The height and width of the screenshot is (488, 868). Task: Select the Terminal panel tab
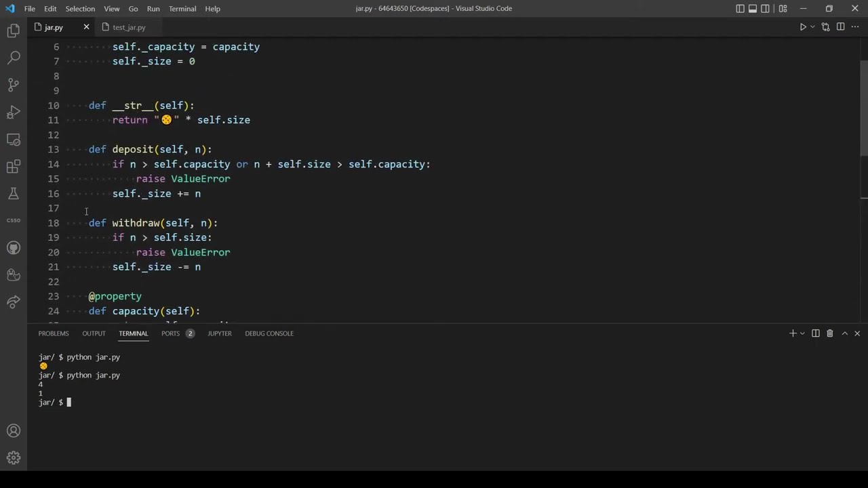133,333
